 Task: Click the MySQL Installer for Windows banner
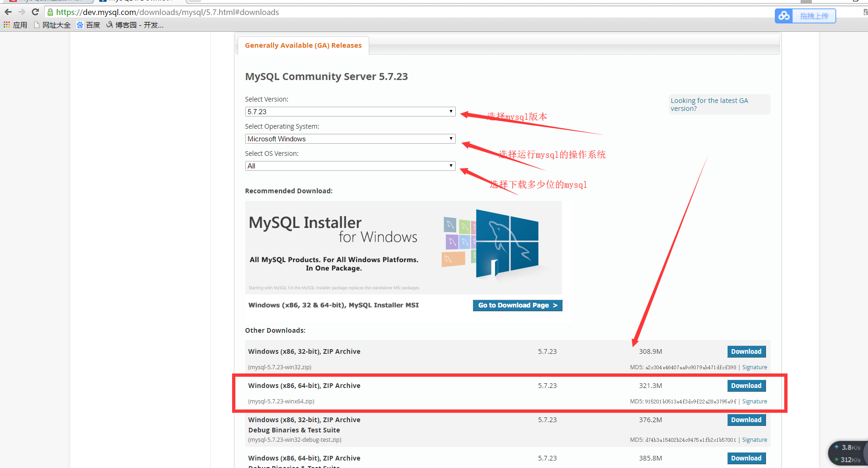click(x=403, y=248)
